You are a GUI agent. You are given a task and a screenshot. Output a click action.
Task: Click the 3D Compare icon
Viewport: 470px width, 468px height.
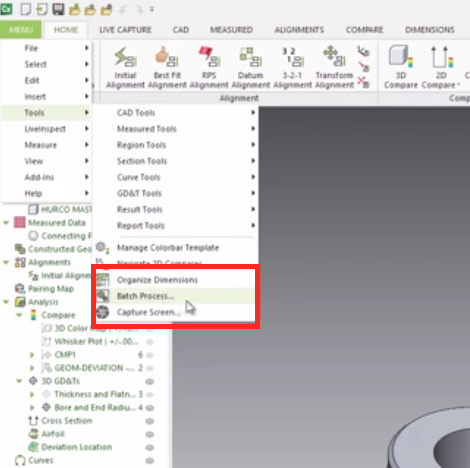coord(400,57)
